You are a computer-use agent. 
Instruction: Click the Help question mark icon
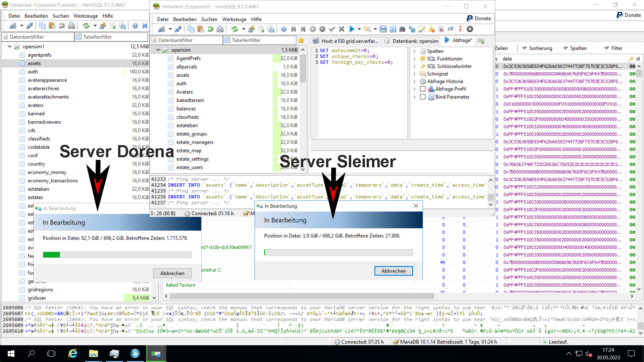(x=284, y=29)
